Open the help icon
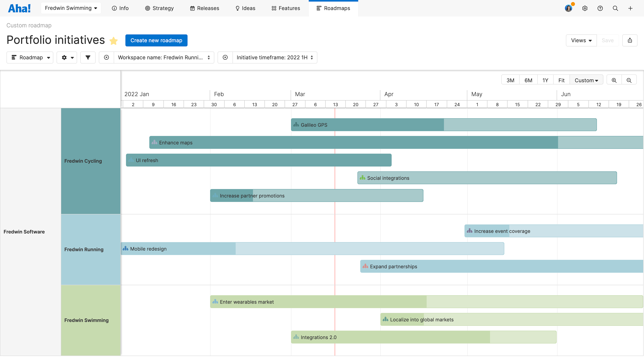This screenshot has width=644, height=362. [600, 8]
